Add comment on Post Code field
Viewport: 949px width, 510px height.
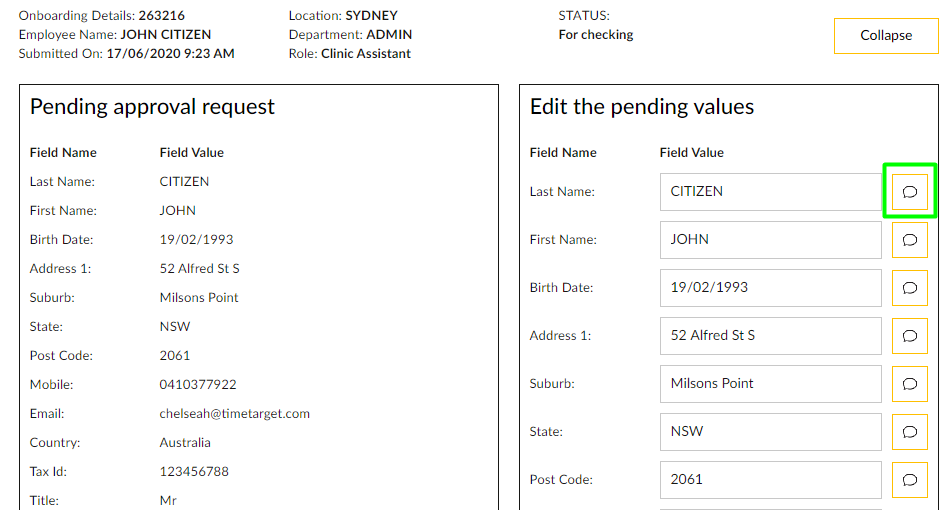pyautogui.click(x=909, y=480)
